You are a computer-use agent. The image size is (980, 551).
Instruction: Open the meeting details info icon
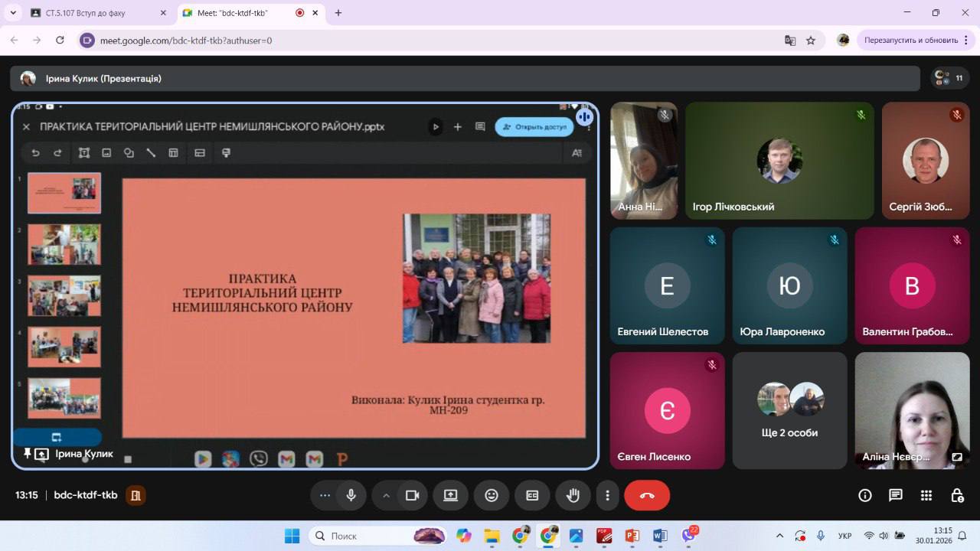pos(865,495)
